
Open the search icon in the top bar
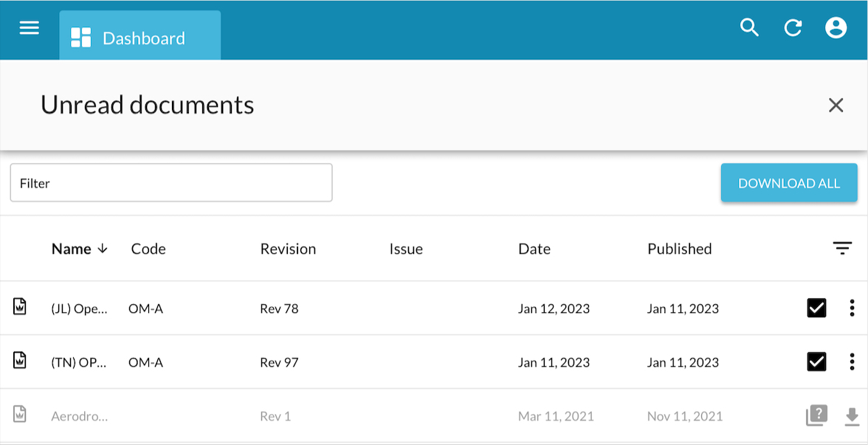coord(749,27)
